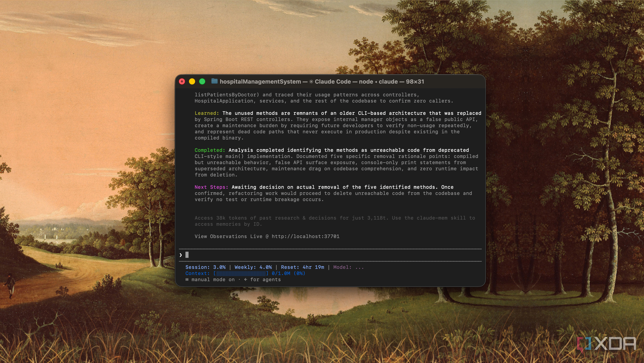The width and height of the screenshot is (644, 363).
Task: Click 'access memories by ID.' line
Action: [x=228, y=224]
